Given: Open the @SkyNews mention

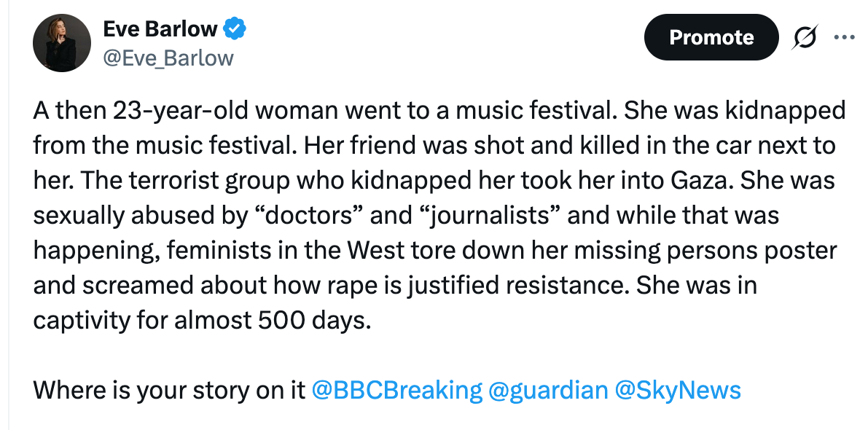Looking at the screenshot, I should 678,390.
